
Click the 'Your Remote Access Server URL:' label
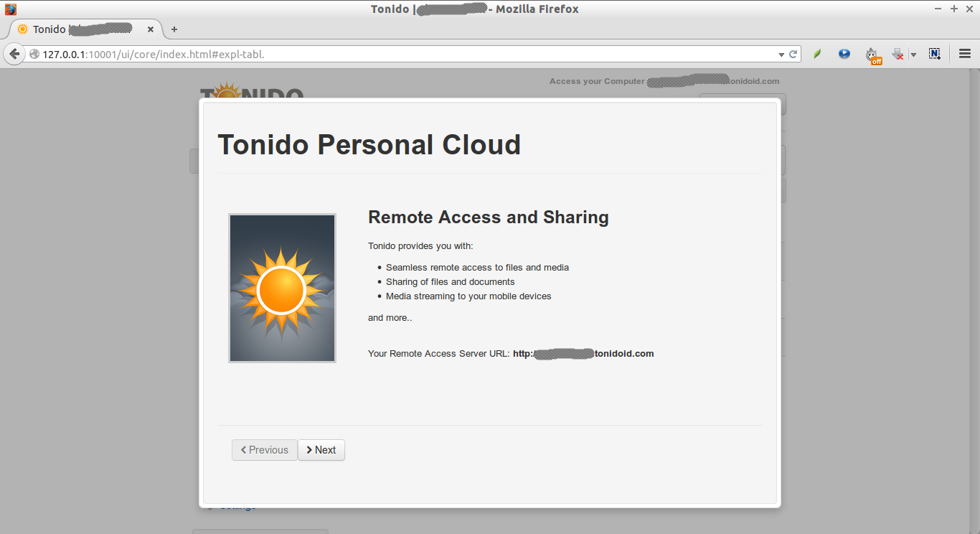point(439,354)
